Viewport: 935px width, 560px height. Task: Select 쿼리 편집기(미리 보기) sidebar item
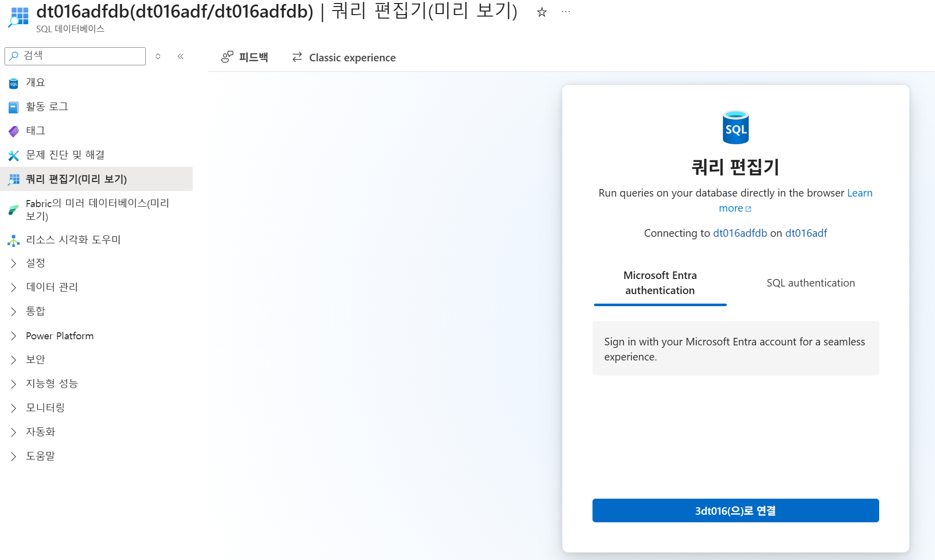[x=96, y=179]
